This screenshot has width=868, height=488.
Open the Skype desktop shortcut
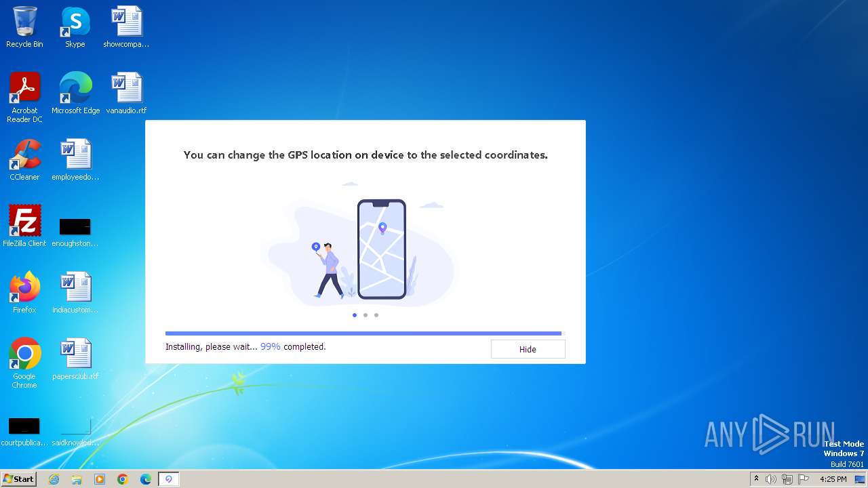(75, 27)
